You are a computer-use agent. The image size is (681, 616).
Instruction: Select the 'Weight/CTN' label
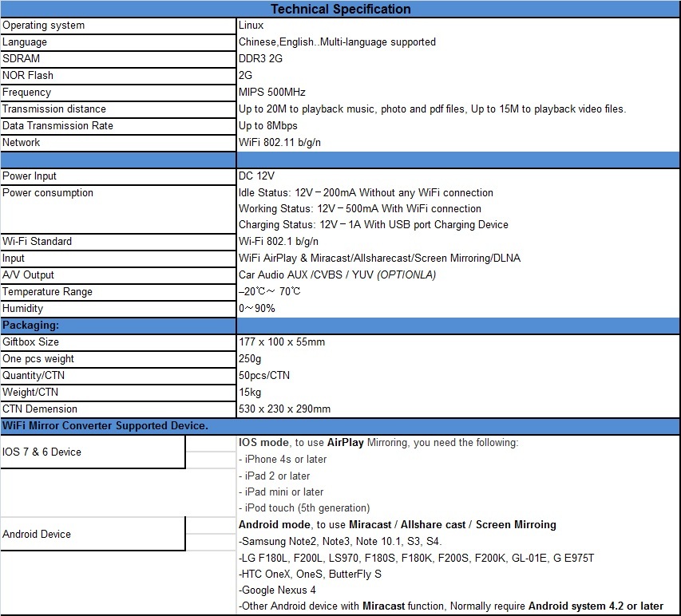point(30,393)
